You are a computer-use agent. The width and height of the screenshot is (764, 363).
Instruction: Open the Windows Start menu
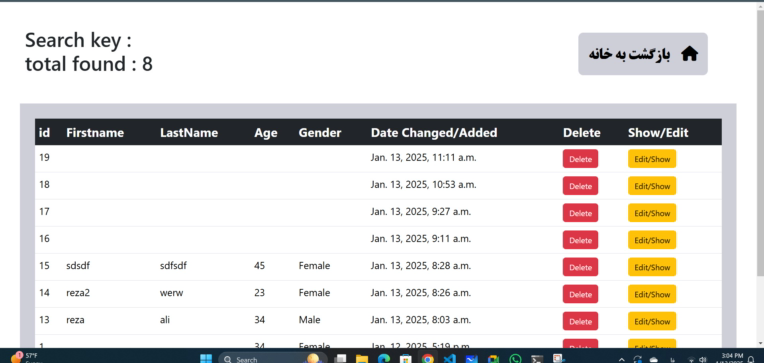point(206,359)
